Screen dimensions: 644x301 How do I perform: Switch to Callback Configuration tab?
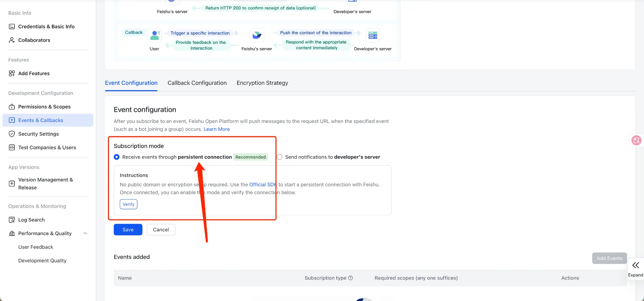click(197, 83)
